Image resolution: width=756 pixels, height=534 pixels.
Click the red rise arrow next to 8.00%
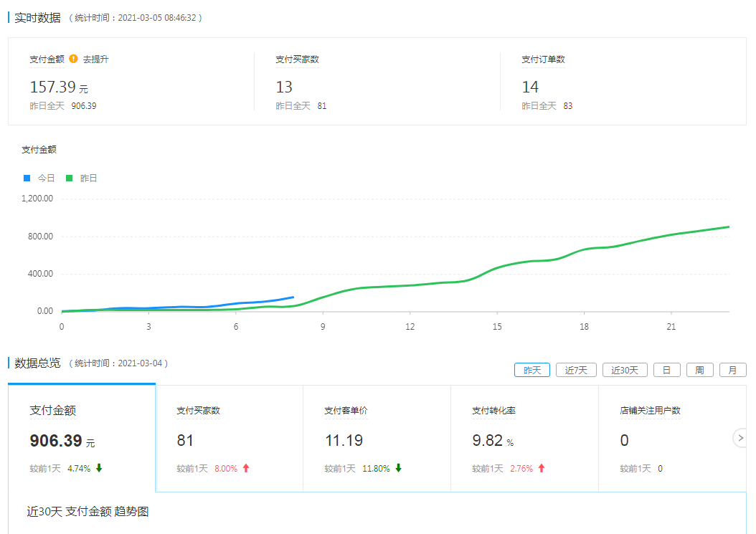[246, 466]
